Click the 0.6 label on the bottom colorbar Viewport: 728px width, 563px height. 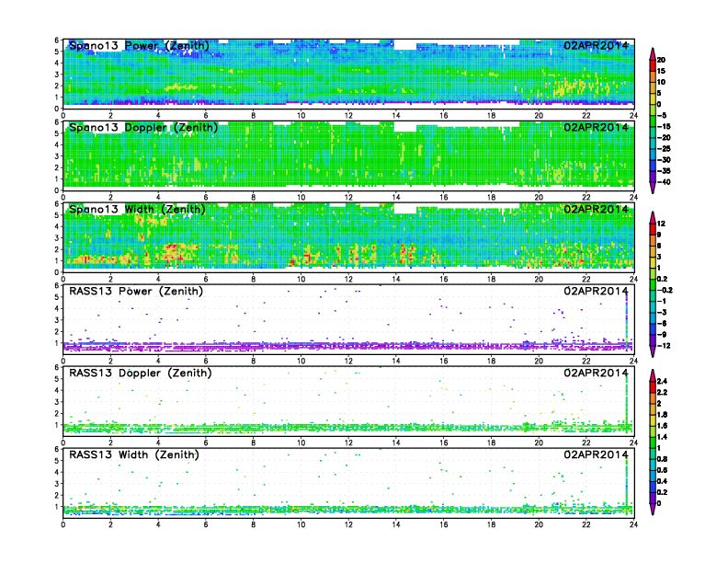tap(662, 470)
